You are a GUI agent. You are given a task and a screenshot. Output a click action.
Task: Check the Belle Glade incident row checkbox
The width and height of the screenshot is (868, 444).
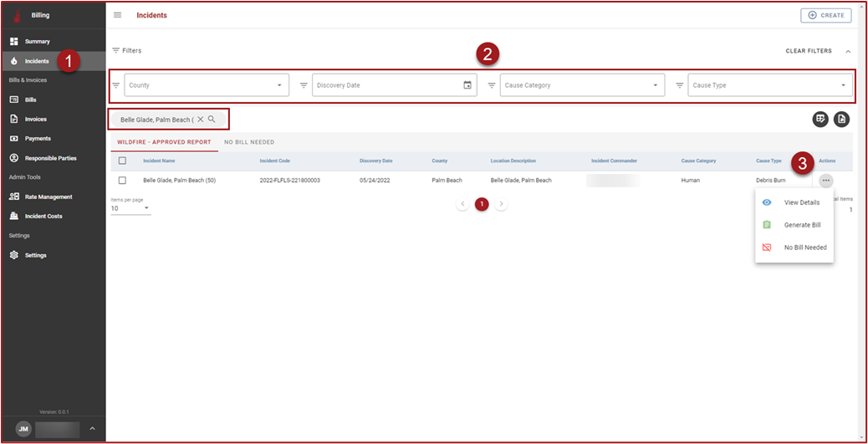click(122, 181)
